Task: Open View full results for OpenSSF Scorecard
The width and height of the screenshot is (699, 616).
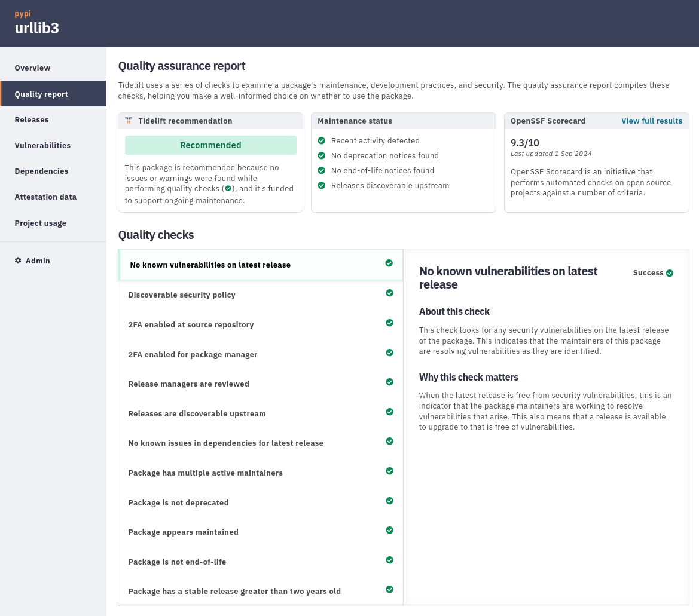Action: tap(652, 121)
